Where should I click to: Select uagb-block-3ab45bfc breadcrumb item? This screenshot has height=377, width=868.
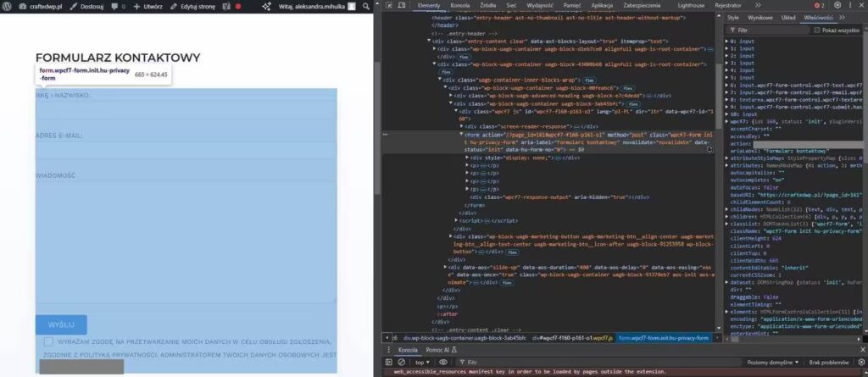pos(465,338)
